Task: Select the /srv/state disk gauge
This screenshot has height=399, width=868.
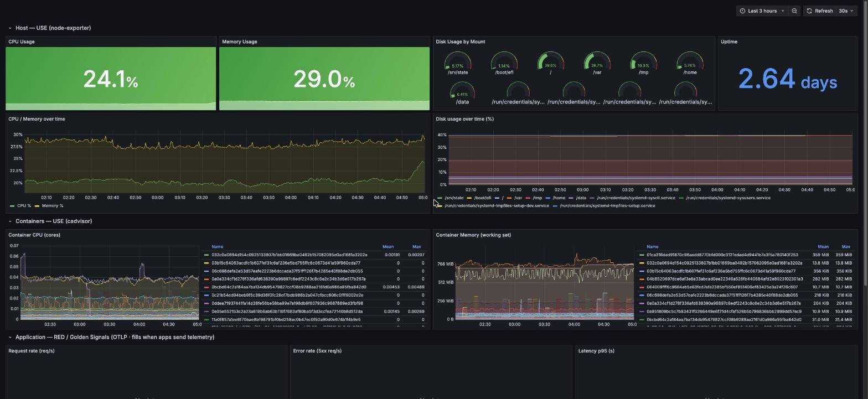Action: tap(458, 64)
